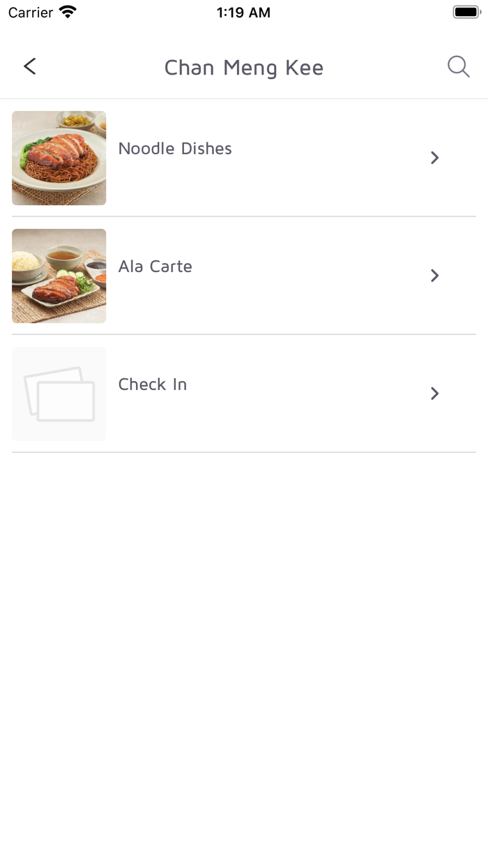488x868 pixels.
Task: Tap the back arrow in the header
Action: [29, 66]
